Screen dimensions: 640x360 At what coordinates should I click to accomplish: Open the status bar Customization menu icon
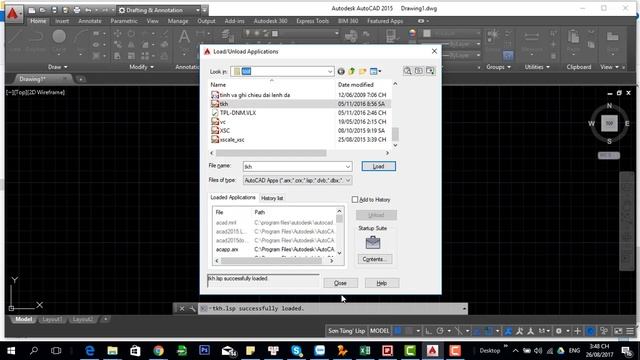(630, 331)
